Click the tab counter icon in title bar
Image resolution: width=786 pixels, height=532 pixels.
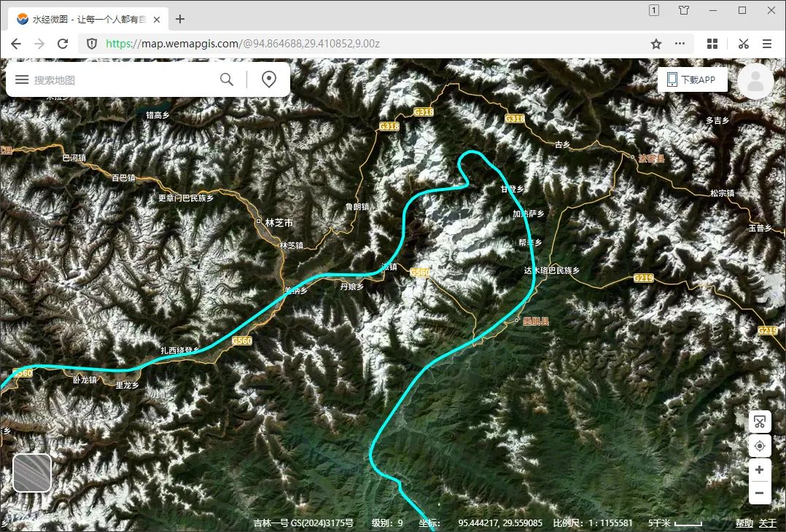(x=653, y=10)
